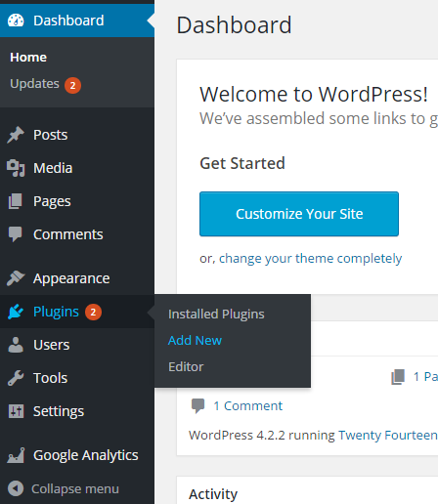Click the Dashboard gauge icon
Image resolution: width=438 pixels, height=504 pixels.
[16, 21]
